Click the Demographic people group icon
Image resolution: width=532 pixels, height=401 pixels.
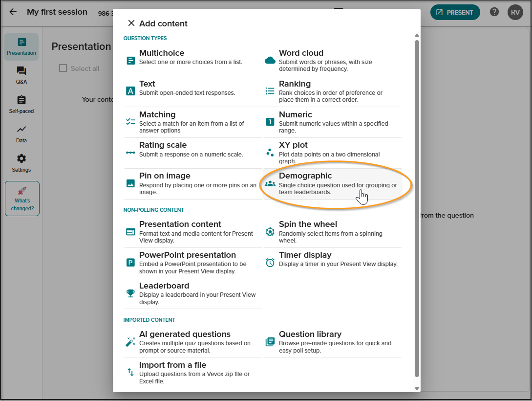point(270,184)
